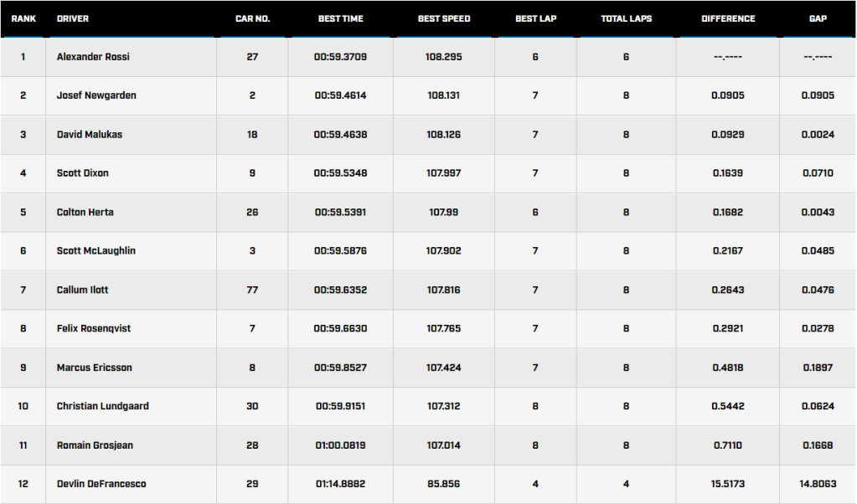
Task: Click the DRIVER column header
Action: pyautogui.click(x=73, y=18)
